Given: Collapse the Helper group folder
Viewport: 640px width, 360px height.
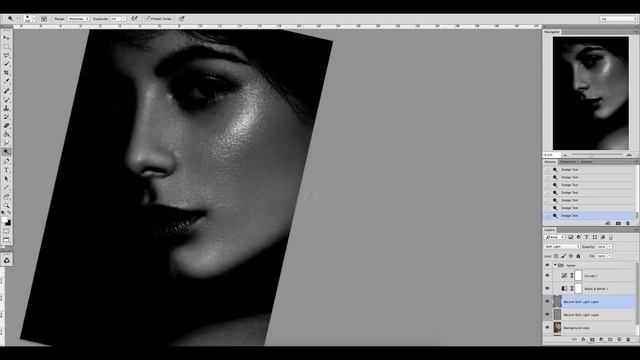Looking at the screenshot, I should click(555, 265).
